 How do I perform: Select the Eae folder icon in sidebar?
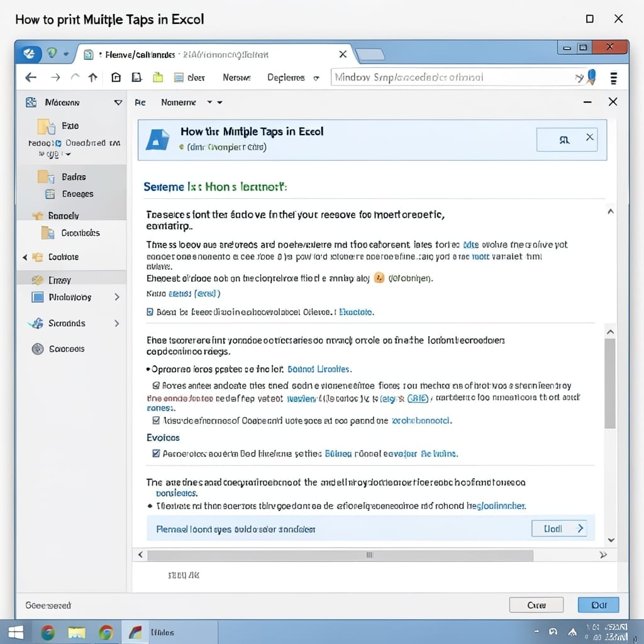click(46, 126)
